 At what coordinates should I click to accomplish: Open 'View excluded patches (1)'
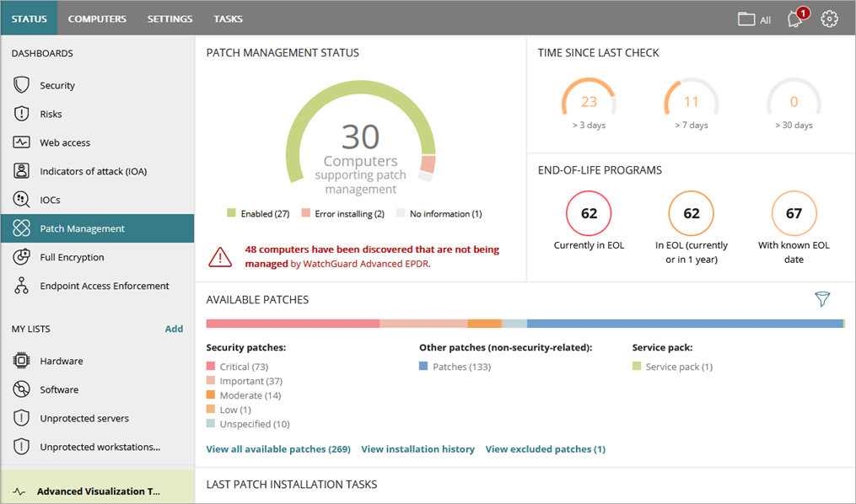[x=545, y=448]
